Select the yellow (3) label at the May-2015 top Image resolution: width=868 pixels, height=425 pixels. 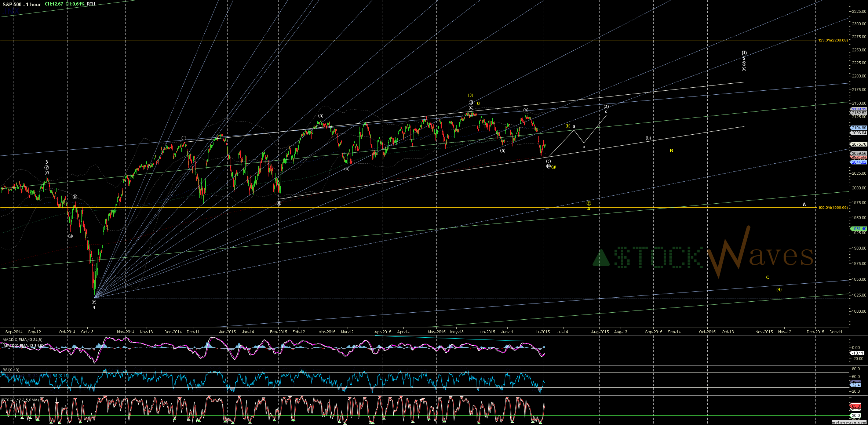[470, 95]
